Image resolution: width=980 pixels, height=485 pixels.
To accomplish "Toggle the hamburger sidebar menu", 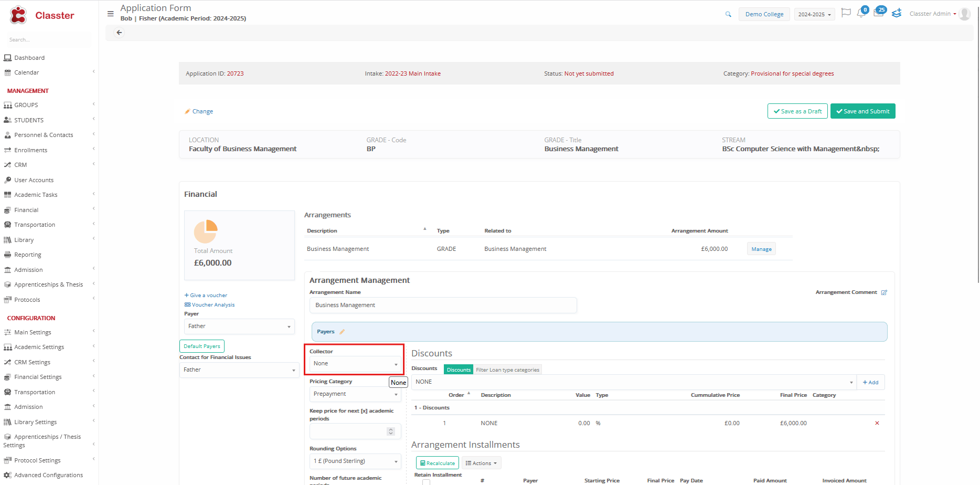I will (x=110, y=14).
